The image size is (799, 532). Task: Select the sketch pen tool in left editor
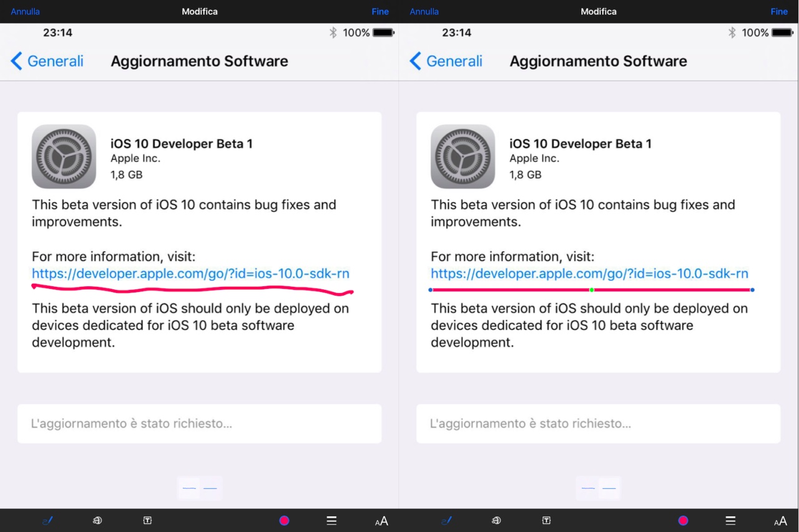click(47, 521)
